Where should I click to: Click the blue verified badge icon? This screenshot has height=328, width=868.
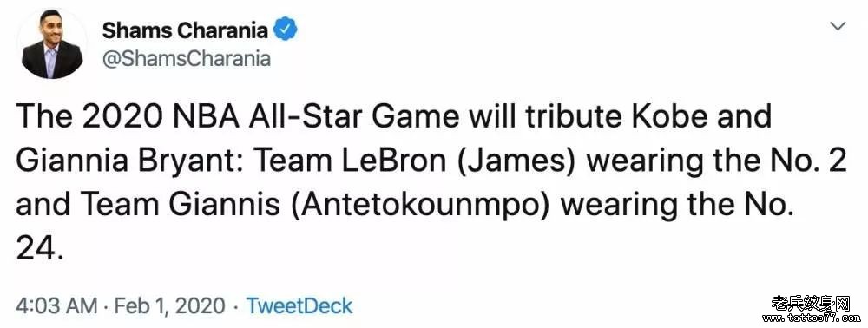286,30
